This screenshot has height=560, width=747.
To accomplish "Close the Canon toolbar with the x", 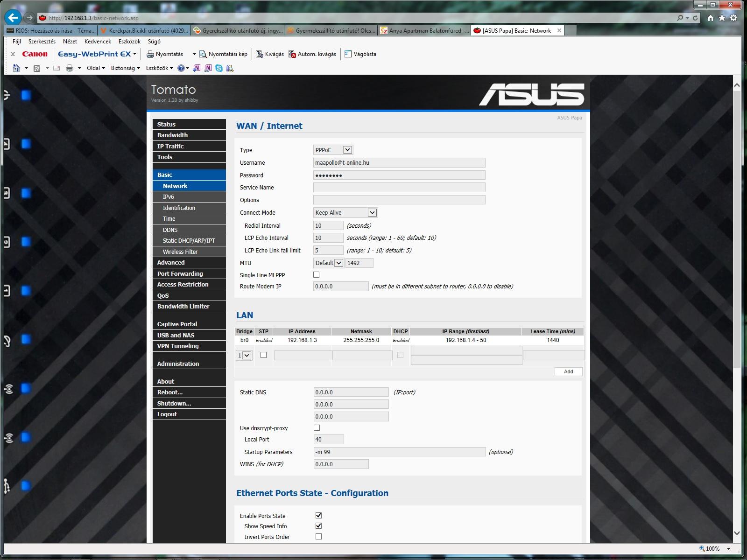I will pyautogui.click(x=13, y=54).
